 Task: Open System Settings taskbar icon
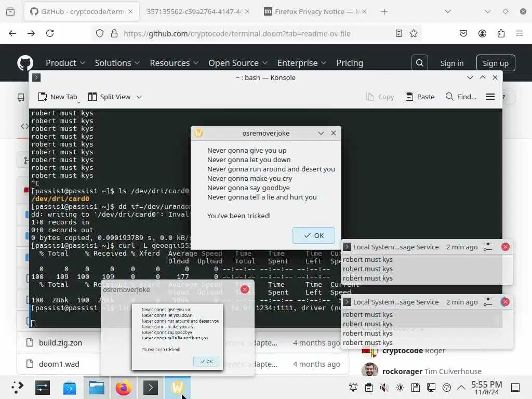(43, 388)
